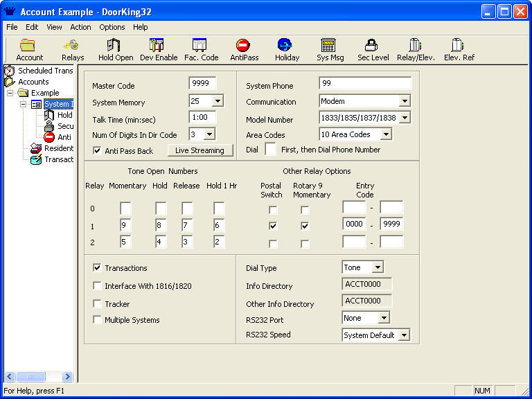The height and width of the screenshot is (399, 532).
Task: Open the File menu
Action: (12, 27)
